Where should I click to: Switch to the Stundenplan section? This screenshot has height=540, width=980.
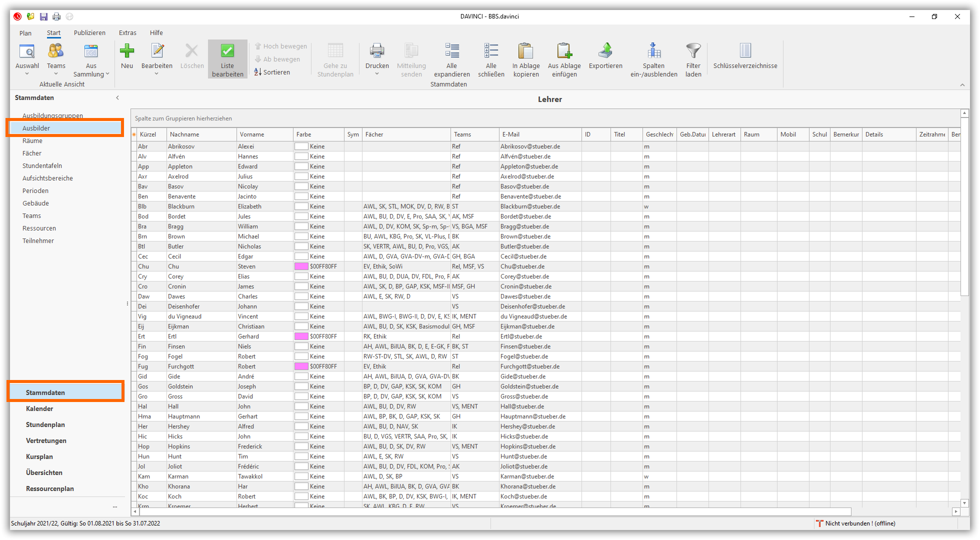[45, 424]
